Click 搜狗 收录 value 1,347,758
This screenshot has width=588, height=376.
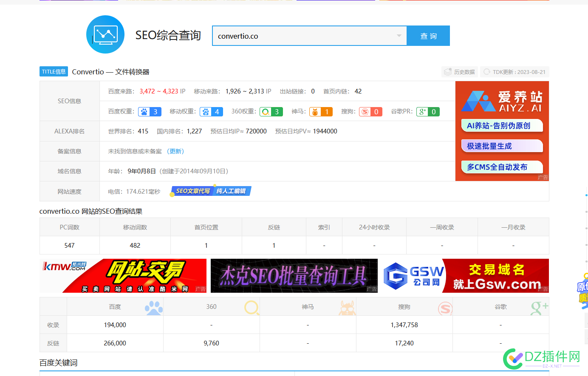click(404, 325)
